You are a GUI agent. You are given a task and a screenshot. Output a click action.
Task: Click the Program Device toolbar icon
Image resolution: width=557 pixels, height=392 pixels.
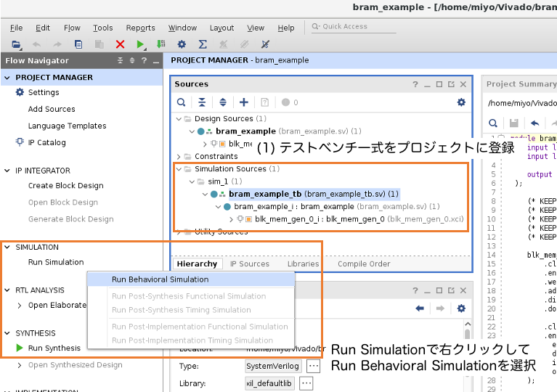tap(160, 44)
